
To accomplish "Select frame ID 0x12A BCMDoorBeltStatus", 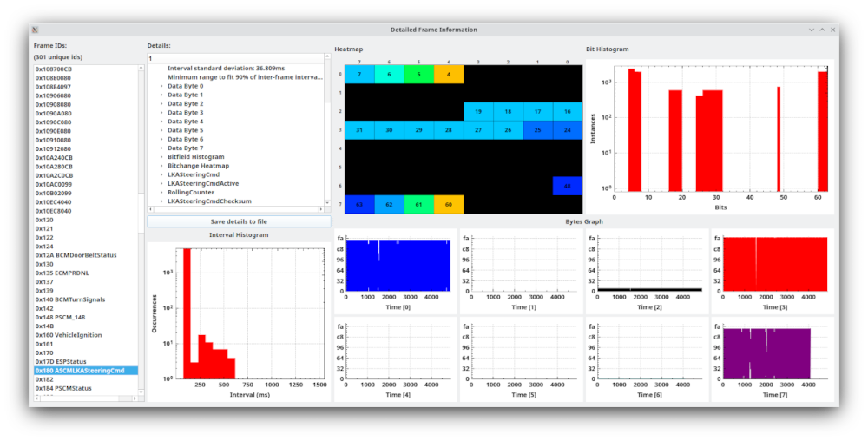I will (x=76, y=255).
